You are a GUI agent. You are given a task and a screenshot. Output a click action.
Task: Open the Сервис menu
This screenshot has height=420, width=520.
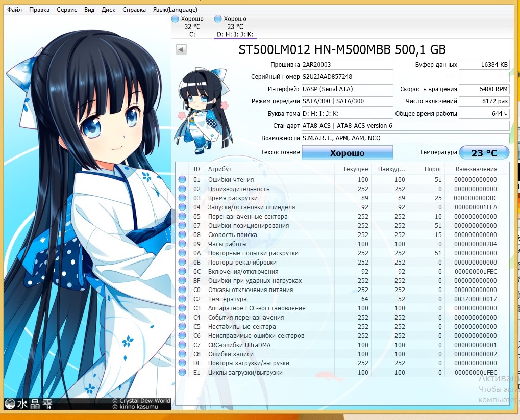pos(67,10)
